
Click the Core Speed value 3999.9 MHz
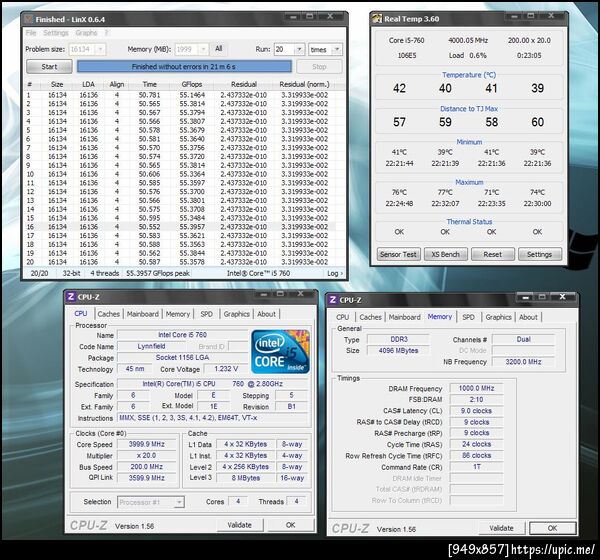pos(147,444)
